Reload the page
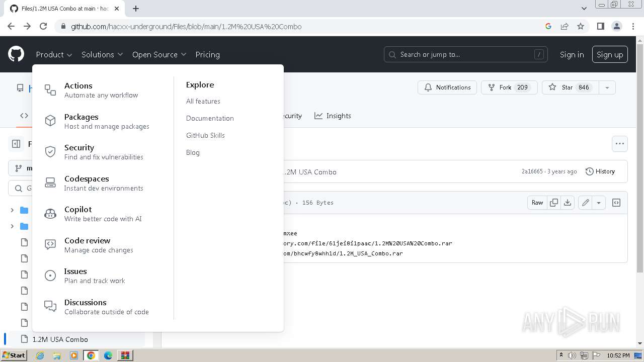The width and height of the screenshot is (644, 362). pos(43,26)
